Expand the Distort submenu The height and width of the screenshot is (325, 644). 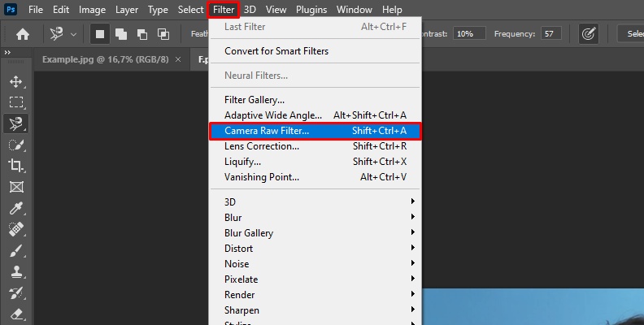point(315,249)
